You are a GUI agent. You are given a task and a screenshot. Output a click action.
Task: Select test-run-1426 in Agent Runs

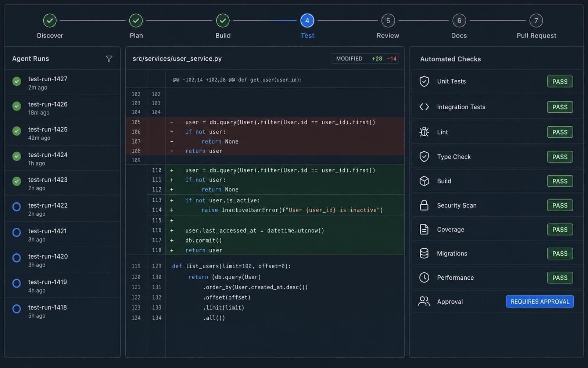(x=62, y=108)
